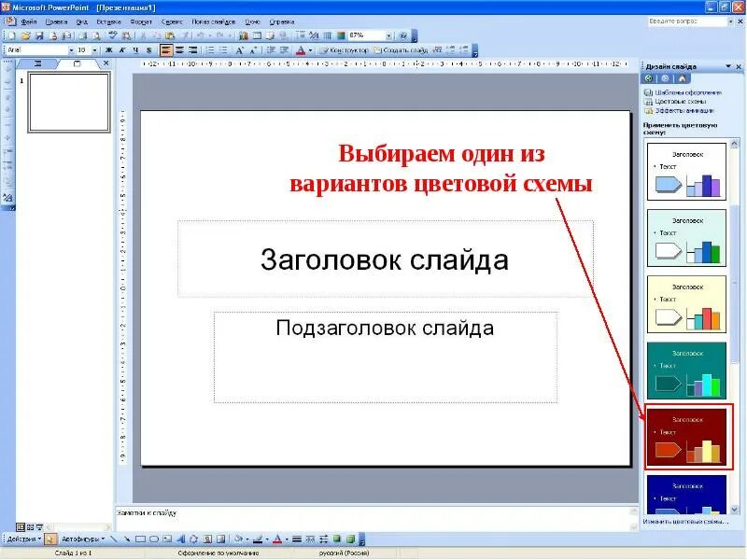Open the Arial font name dropdown
Screen dimensions: 747x560
click(72, 50)
